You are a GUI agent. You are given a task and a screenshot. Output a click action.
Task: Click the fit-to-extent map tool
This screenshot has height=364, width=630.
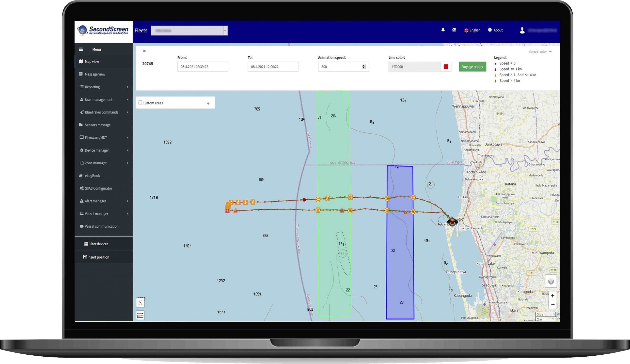pyautogui.click(x=140, y=303)
